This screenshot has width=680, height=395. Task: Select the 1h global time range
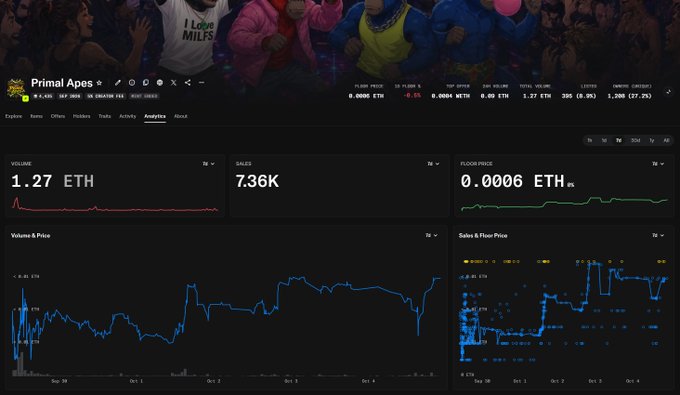[x=590, y=140]
